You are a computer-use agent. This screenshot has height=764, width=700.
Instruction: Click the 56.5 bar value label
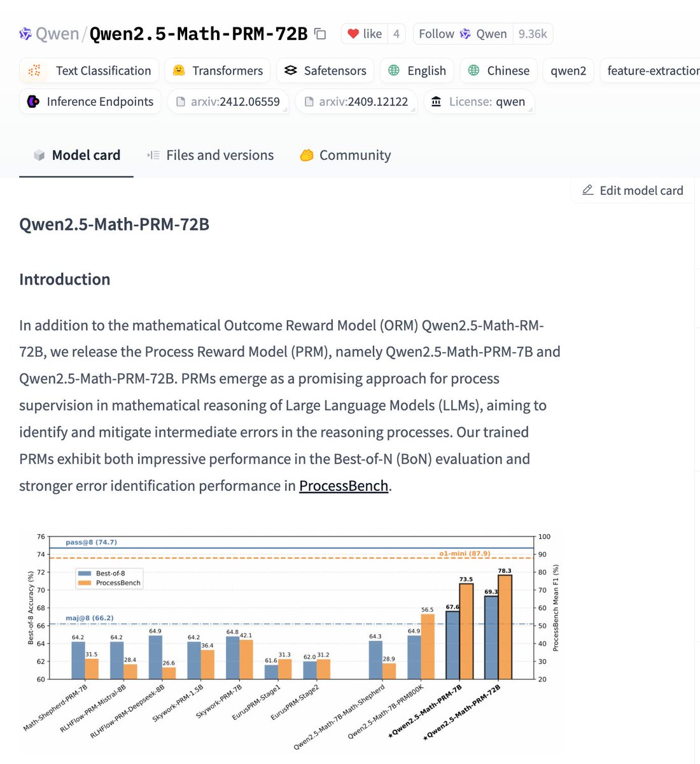point(427,610)
